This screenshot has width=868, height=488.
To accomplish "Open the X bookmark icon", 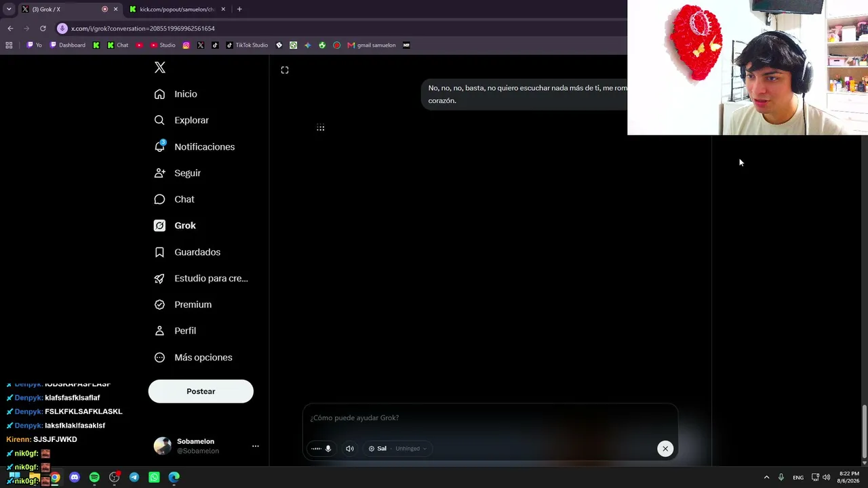I will tap(201, 45).
